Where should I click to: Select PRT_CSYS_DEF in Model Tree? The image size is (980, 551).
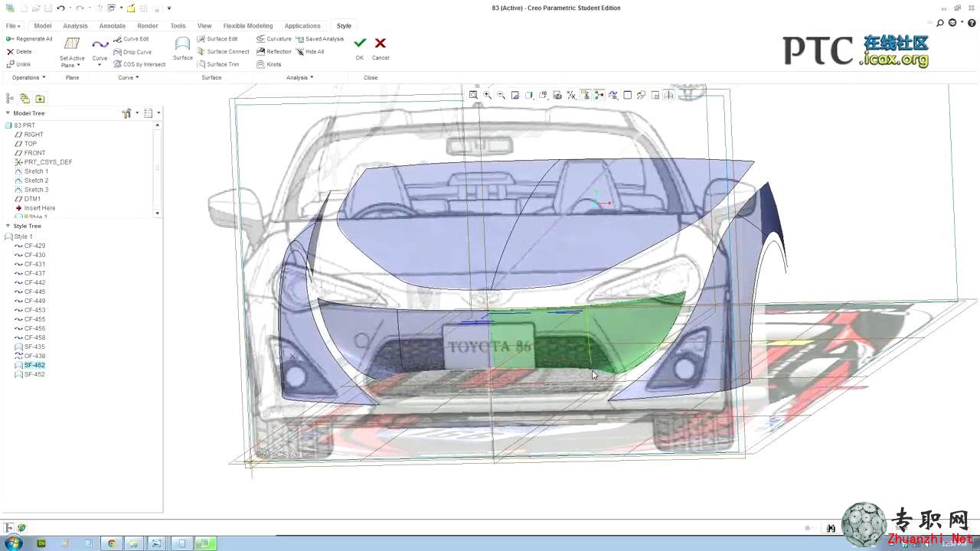coord(44,162)
